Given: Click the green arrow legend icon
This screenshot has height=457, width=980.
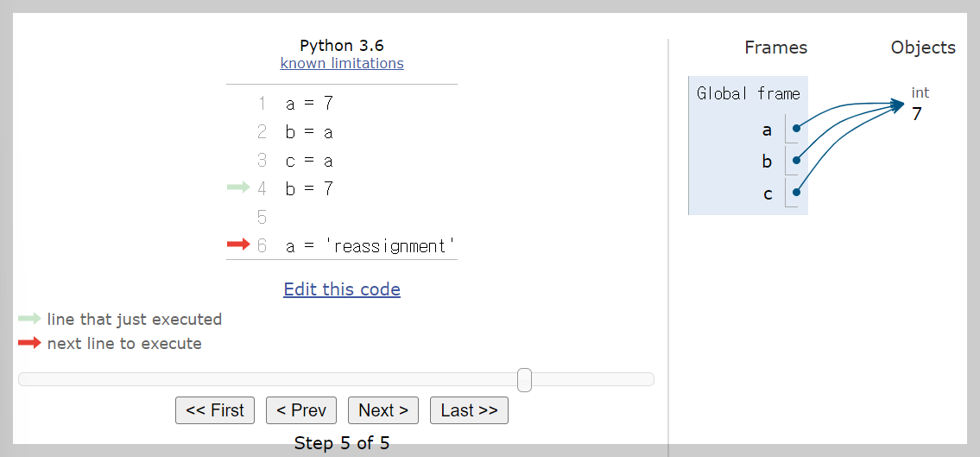Looking at the screenshot, I should click(x=29, y=319).
